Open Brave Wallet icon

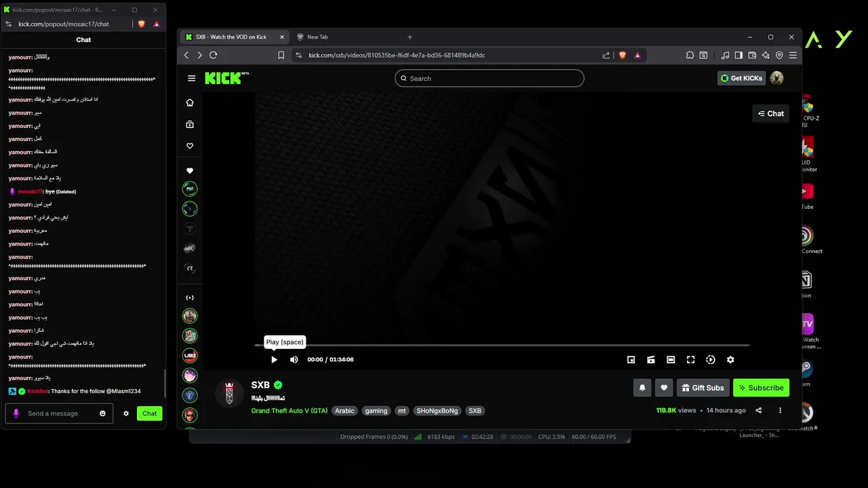point(752,55)
